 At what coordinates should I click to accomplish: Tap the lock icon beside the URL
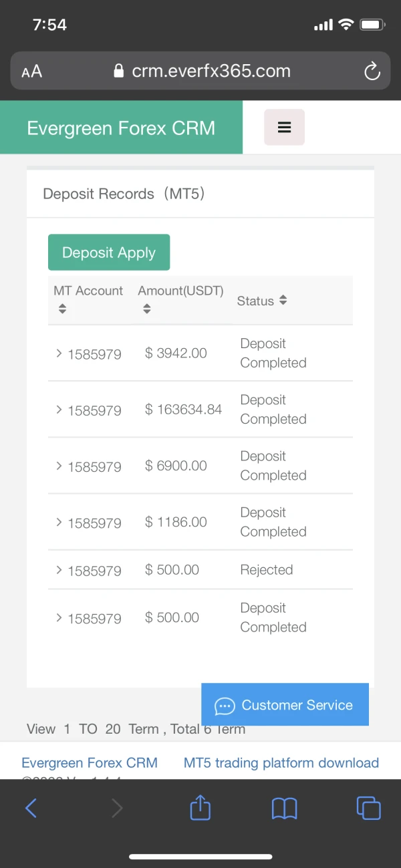point(120,71)
